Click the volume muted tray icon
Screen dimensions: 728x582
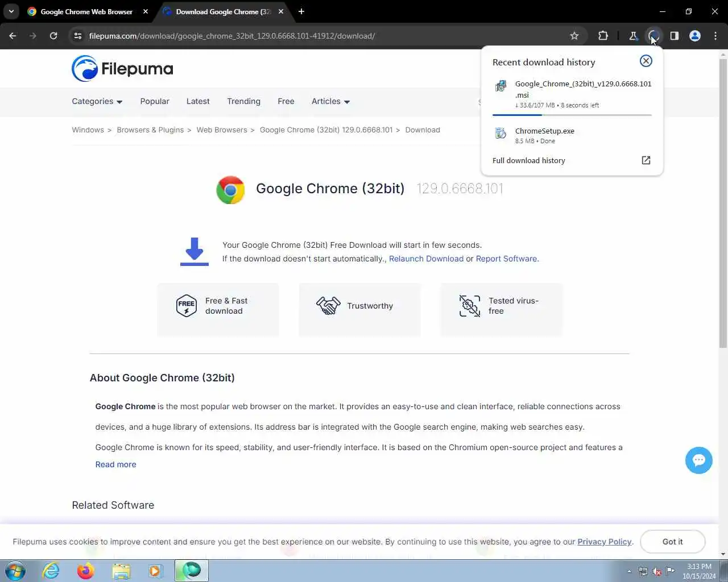coord(657,571)
